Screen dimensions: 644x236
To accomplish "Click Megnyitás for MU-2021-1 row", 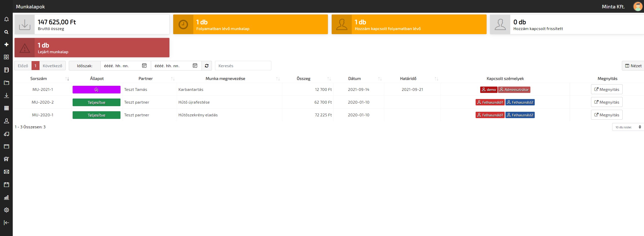I will coord(607,89).
